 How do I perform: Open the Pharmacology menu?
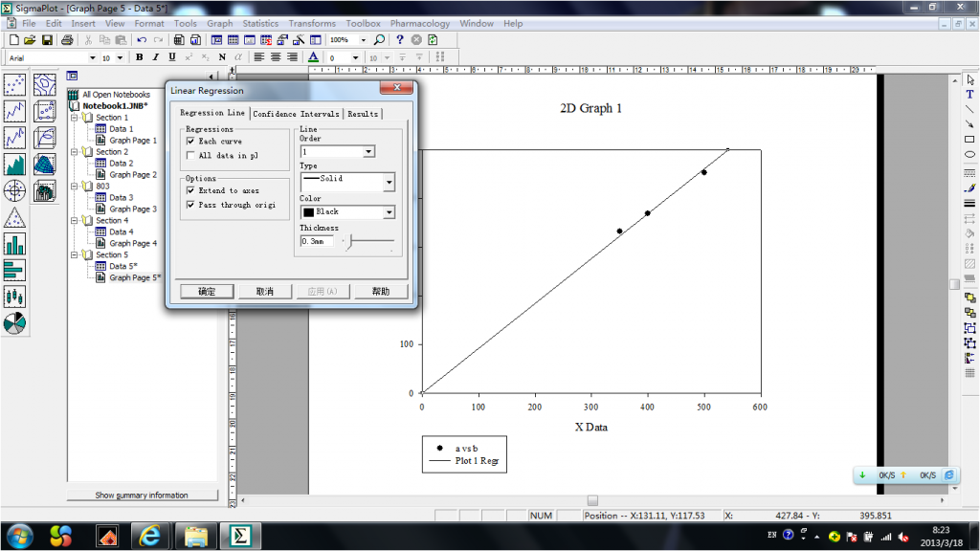420,23
